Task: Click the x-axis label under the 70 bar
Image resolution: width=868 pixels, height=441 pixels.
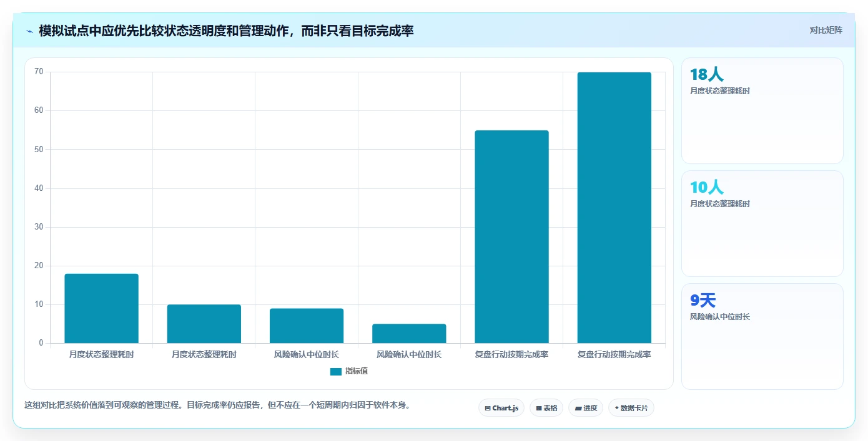Action: (x=614, y=355)
